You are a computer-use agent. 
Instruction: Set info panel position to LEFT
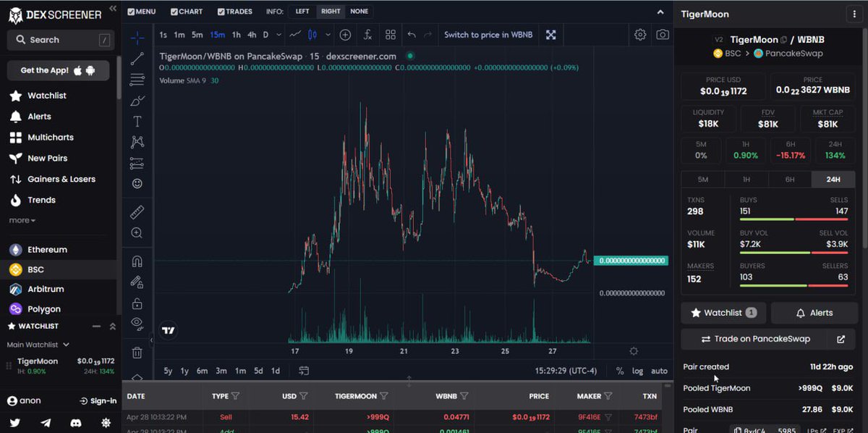[302, 12]
